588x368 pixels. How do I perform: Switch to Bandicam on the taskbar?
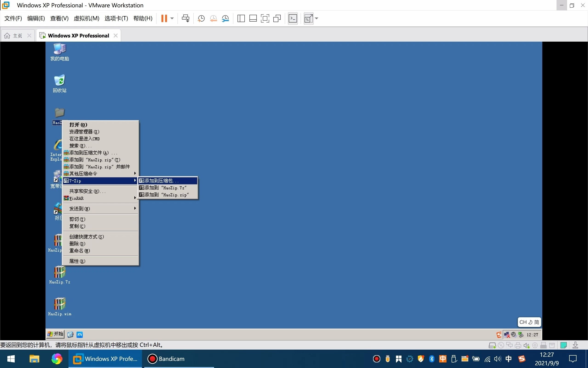[x=179, y=359]
